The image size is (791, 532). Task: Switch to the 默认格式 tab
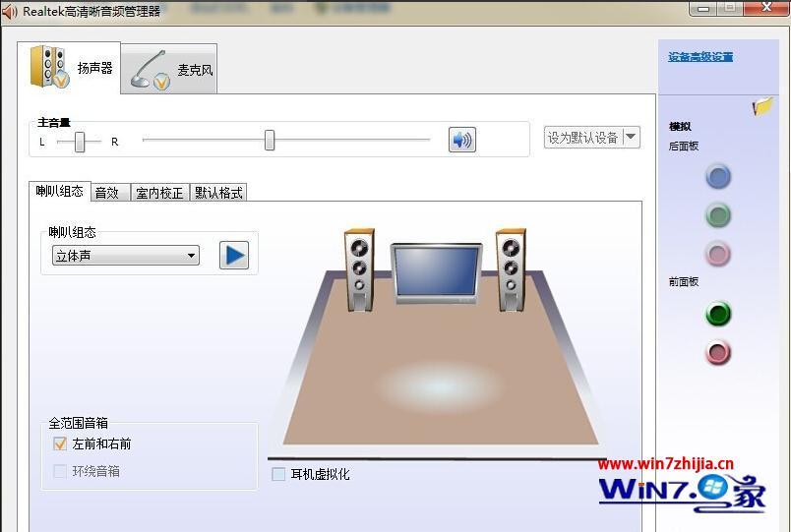(218, 192)
